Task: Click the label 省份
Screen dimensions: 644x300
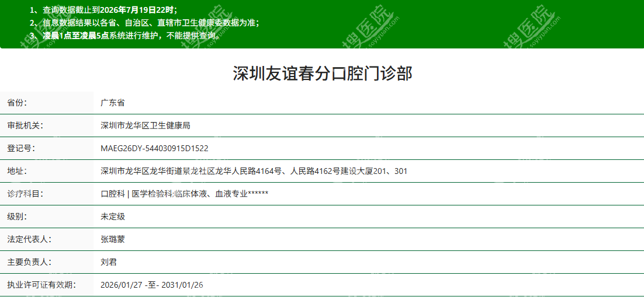Action: point(17,103)
